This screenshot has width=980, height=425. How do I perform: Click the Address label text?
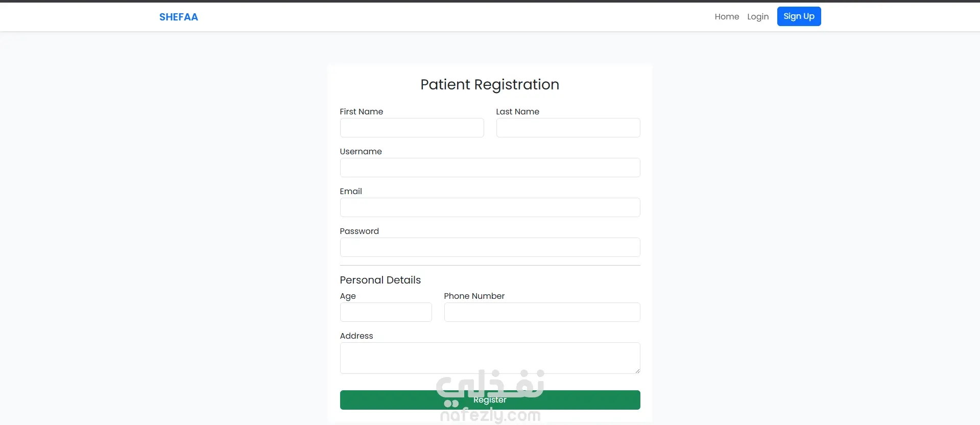point(356,336)
